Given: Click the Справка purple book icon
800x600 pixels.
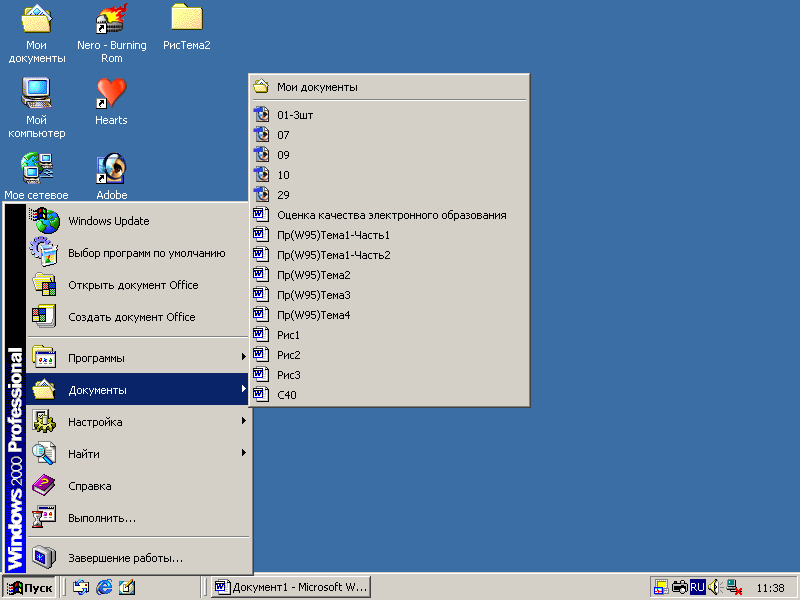Looking at the screenshot, I should [44, 485].
